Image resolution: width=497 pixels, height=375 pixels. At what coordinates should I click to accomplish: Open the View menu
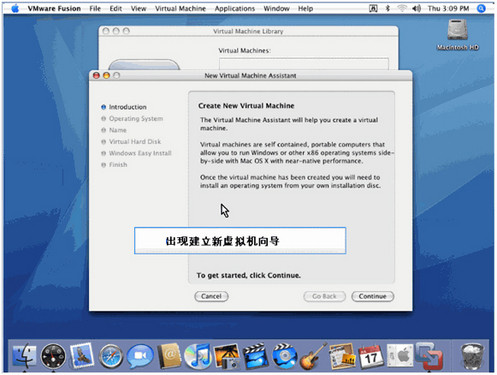point(138,9)
